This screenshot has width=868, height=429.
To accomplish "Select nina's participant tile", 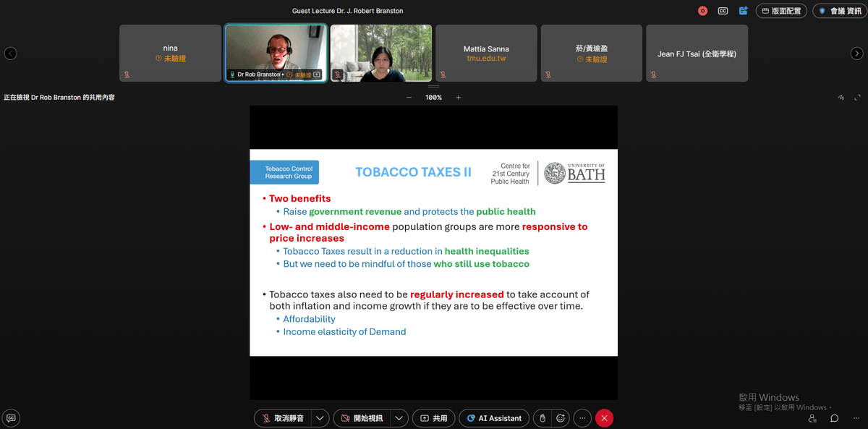I will click(x=171, y=53).
